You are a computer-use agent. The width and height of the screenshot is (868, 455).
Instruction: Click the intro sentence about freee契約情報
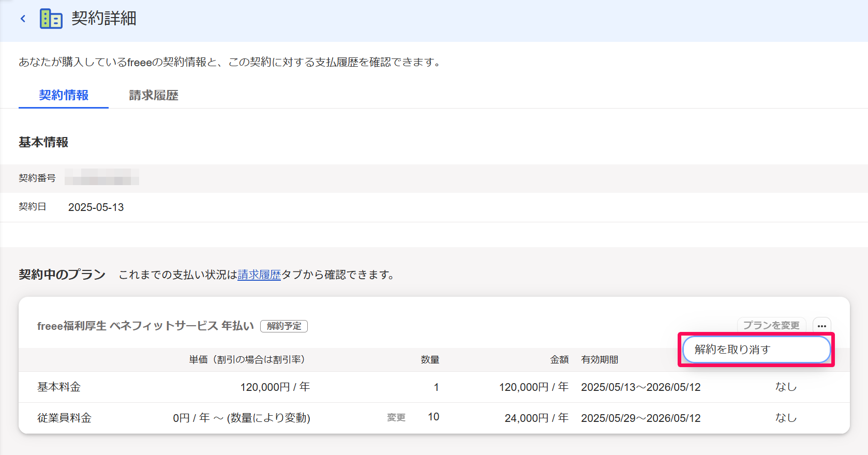click(231, 62)
